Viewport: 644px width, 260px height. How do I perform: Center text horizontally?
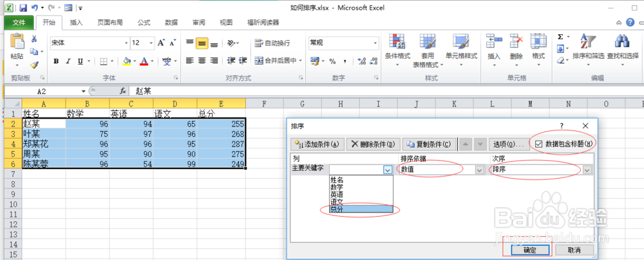click(202, 61)
